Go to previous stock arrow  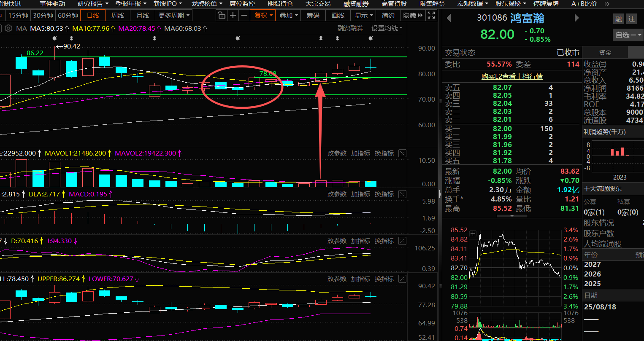coord(449,18)
